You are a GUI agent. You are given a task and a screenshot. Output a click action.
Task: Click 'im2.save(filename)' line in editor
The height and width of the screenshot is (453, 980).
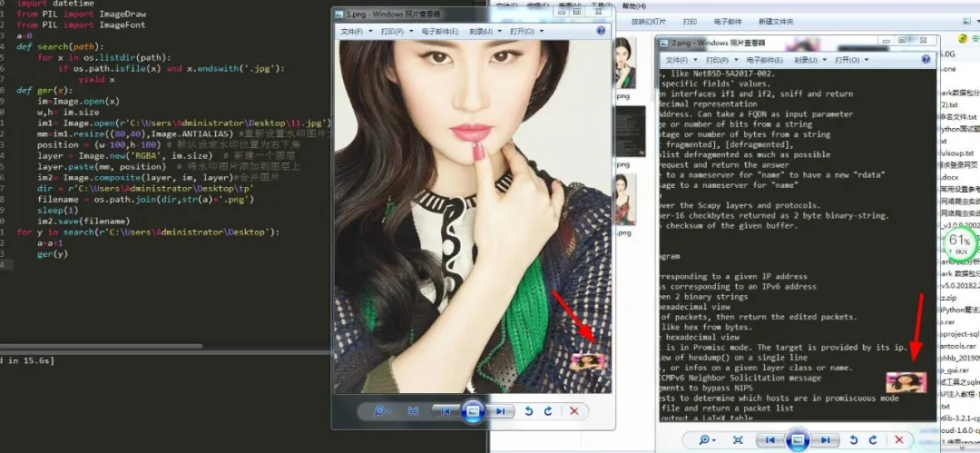pyautogui.click(x=83, y=222)
